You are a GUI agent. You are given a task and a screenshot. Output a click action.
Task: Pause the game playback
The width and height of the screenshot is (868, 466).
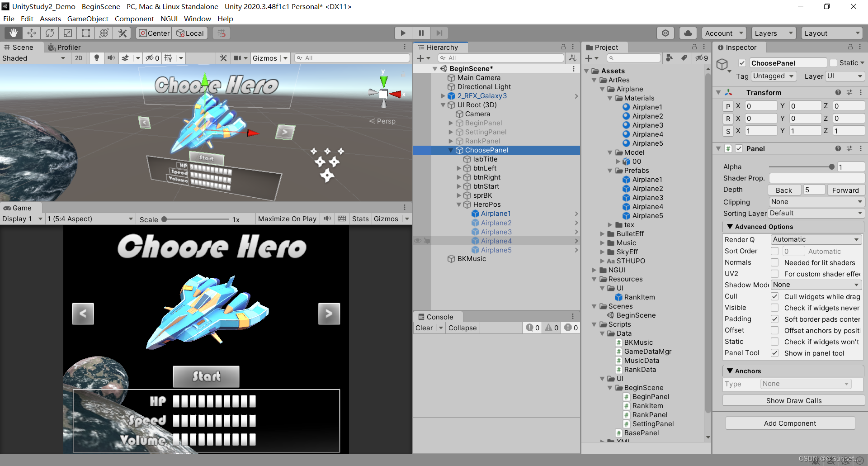click(x=421, y=33)
